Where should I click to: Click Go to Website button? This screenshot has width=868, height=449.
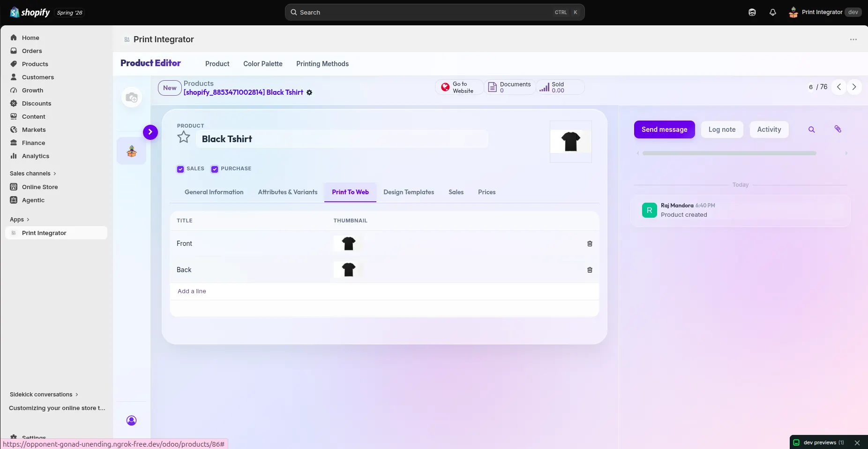pyautogui.click(x=459, y=87)
